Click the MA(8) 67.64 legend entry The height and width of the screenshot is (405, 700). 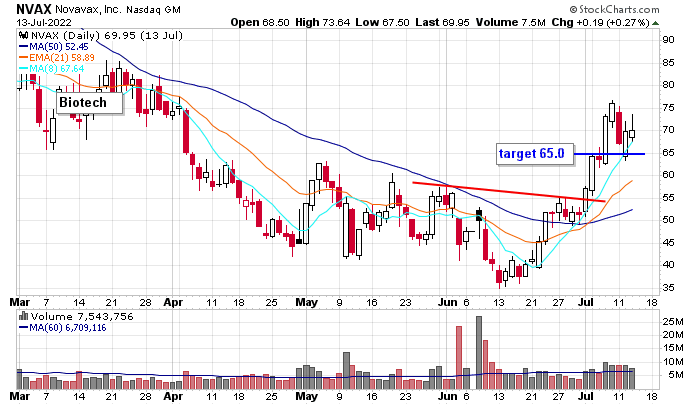(x=51, y=69)
